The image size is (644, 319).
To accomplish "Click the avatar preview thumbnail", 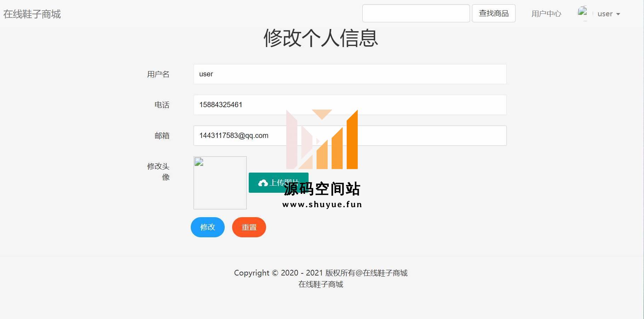I will 220,183.
